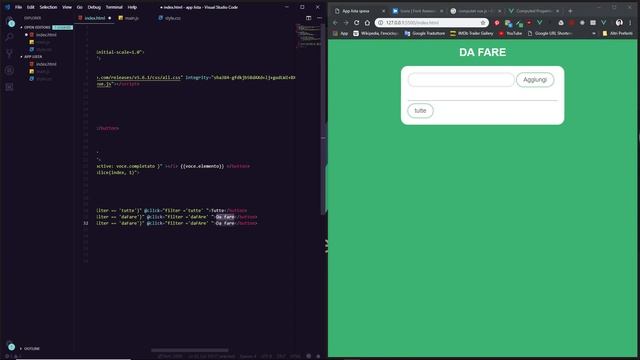This screenshot has width=640, height=360.
Task: Open the YouTube bookmark
Action: point(510,33)
